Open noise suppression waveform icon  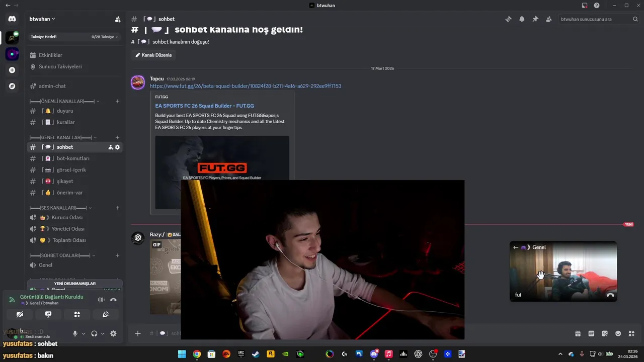(x=101, y=300)
